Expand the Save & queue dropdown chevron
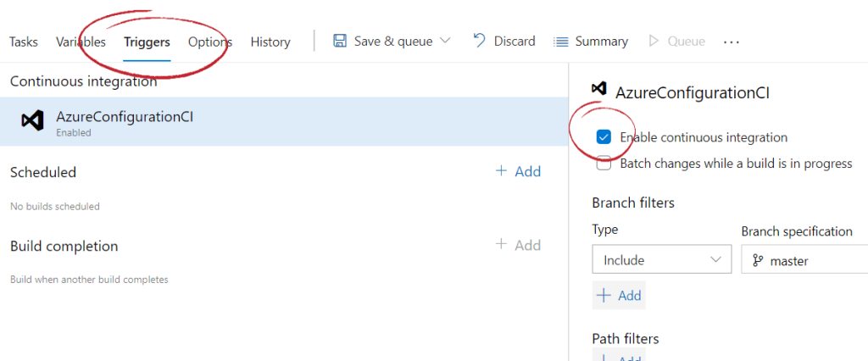 446,42
